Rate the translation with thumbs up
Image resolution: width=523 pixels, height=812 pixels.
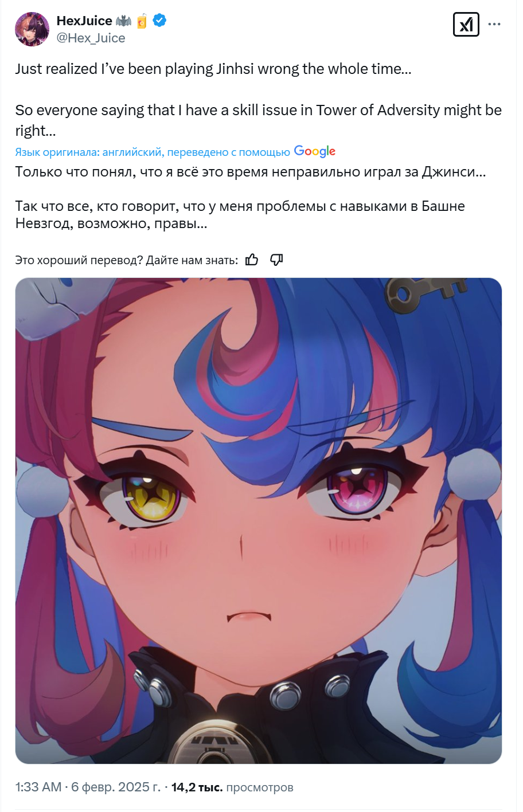pos(252,260)
